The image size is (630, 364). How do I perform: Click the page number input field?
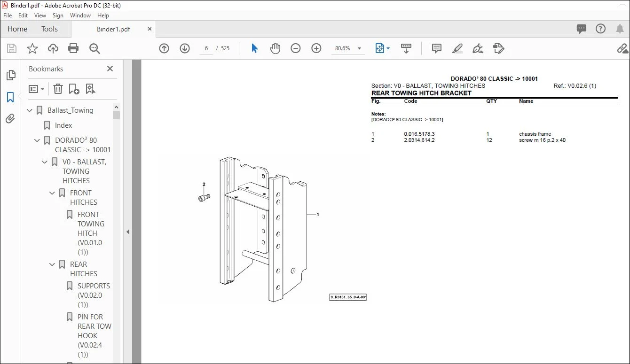point(206,48)
